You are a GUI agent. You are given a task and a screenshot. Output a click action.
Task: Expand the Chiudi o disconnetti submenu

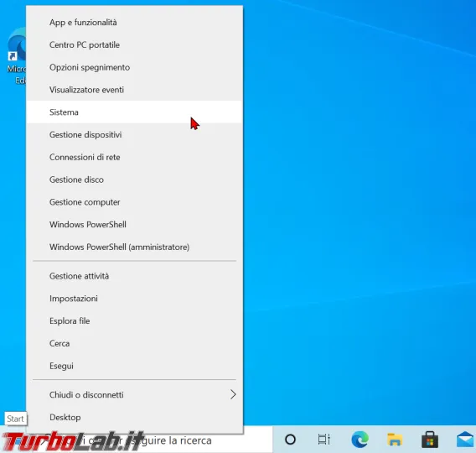[134, 395]
